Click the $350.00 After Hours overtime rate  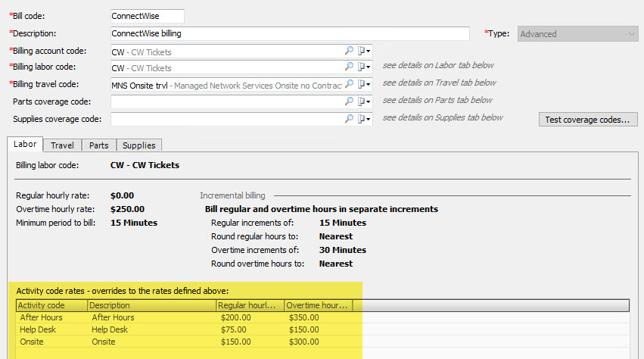click(304, 317)
